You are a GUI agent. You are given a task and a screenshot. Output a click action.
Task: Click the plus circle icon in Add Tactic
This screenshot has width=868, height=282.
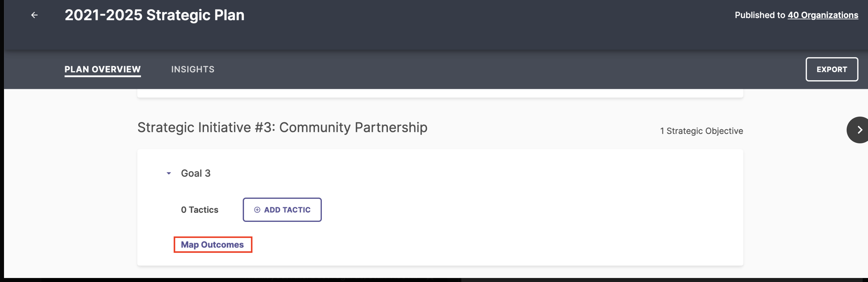(x=257, y=210)
